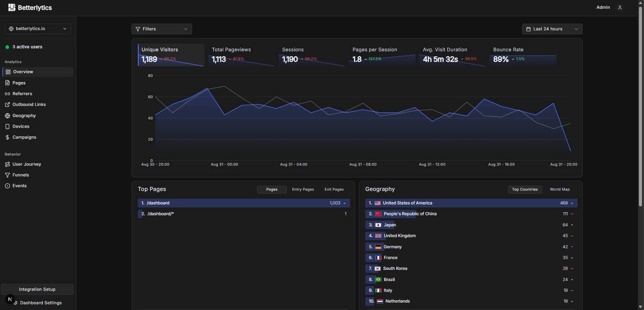Open the Last 24 hours range dropdown
Screen dimensions: 644x310
(552, 29)
